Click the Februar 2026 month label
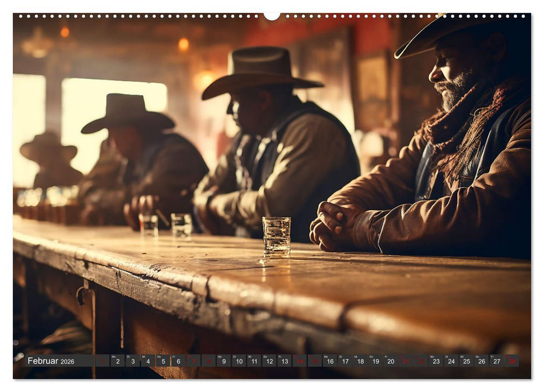The width and height of the screenshot is (544, 392). (x=49, y=360)
